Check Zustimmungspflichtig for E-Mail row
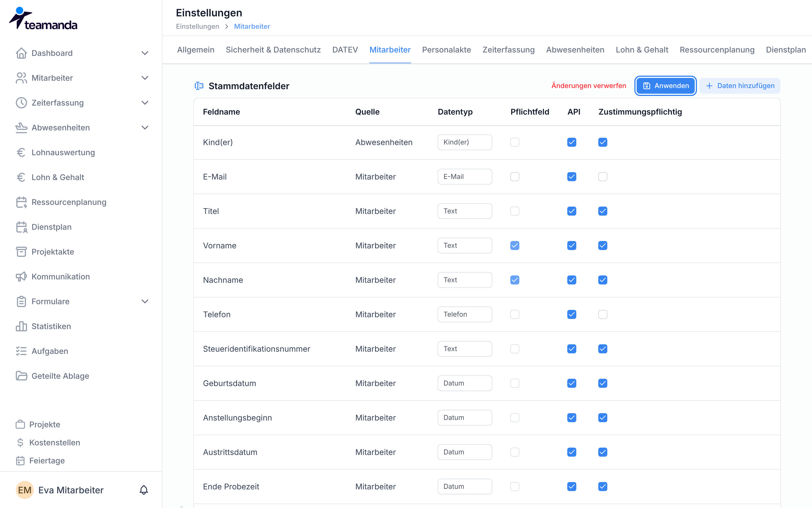This screenshot has height=508, width=812. 603,177
